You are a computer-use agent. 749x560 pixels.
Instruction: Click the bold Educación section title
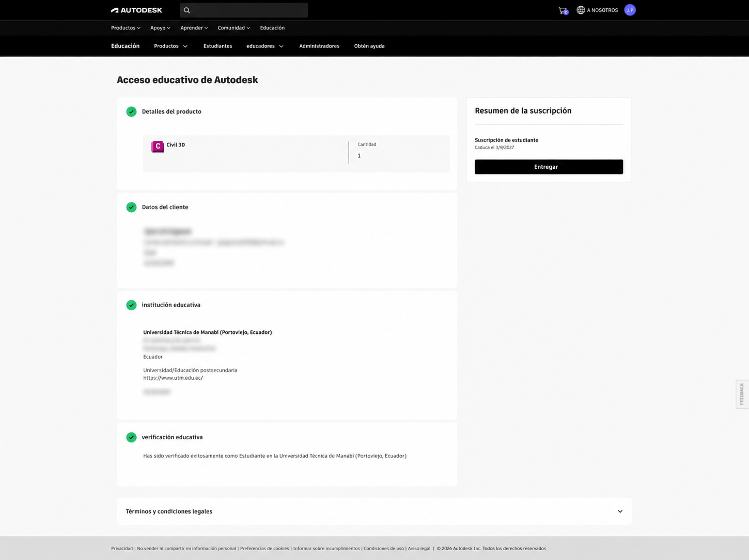coord(126,46)
